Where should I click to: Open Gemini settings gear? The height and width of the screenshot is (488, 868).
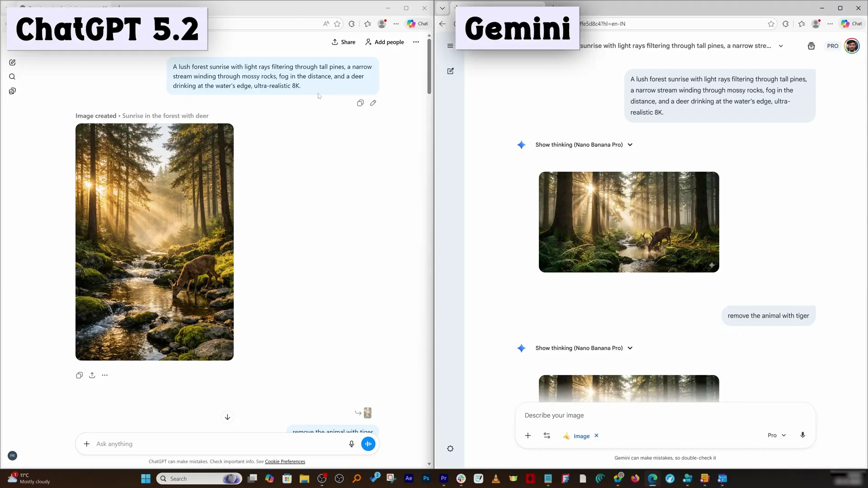(x=450, y=448)
